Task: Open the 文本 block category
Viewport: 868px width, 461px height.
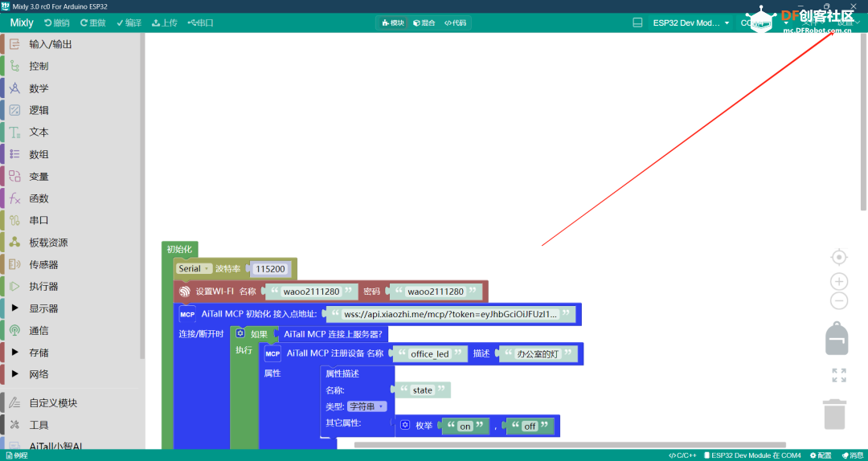Action: [72, 133]
